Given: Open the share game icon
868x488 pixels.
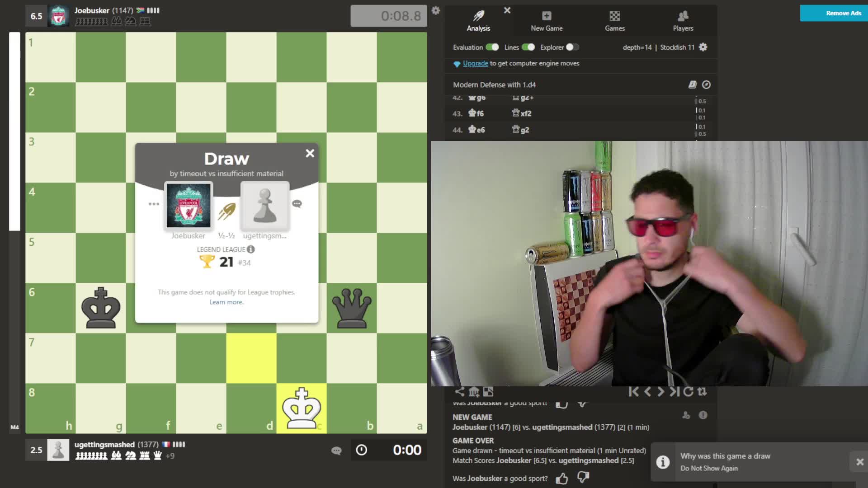Looking at the screenshot, I should click(459, 392).
